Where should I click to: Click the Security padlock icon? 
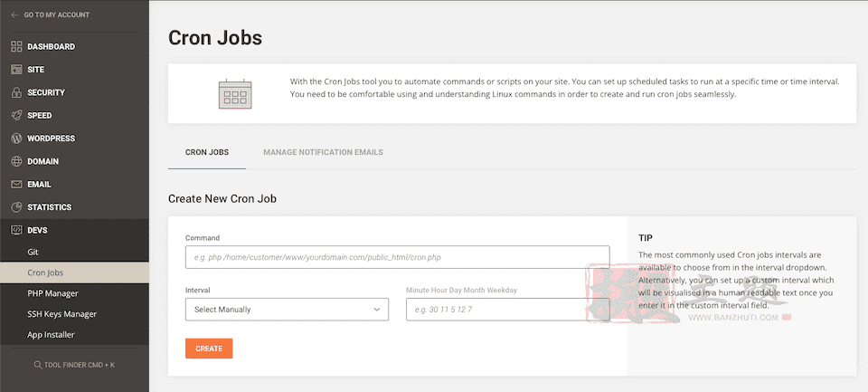coord(16,92)
